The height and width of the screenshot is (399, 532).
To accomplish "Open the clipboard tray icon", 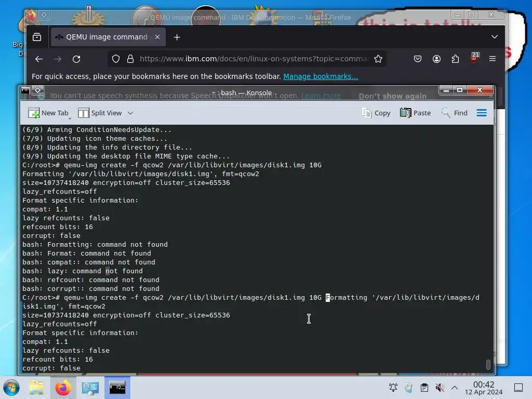I will tap(424, 388).
